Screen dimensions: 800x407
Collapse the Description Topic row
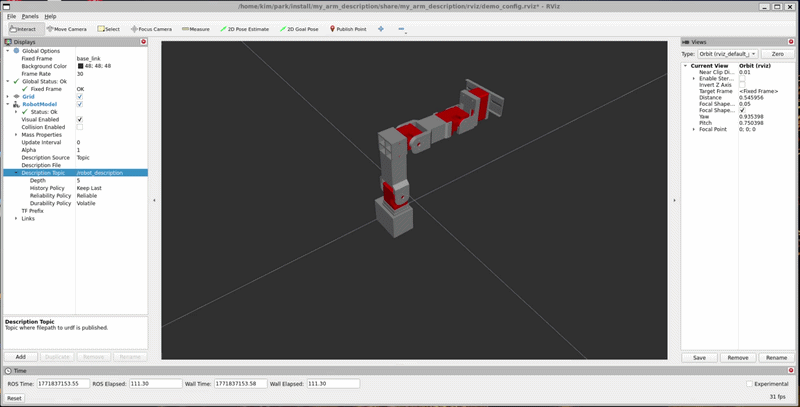[16, 173]
